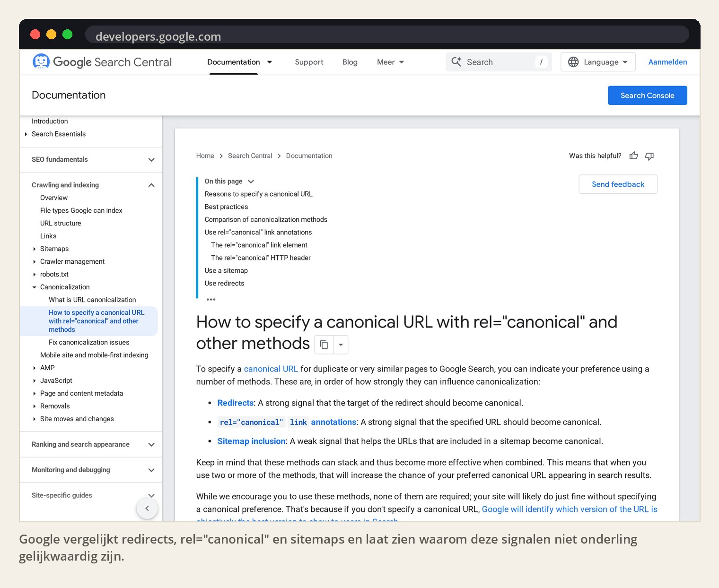Screen dimensions: 719x588
Task: Expand Site moves and changes item
Action: (x=34, y=419)
